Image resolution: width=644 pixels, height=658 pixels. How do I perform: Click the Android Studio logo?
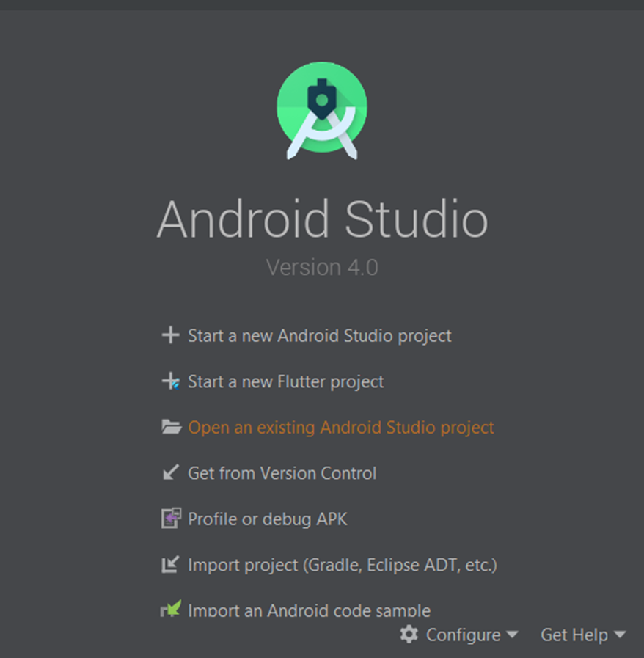(x=322, y=111)
